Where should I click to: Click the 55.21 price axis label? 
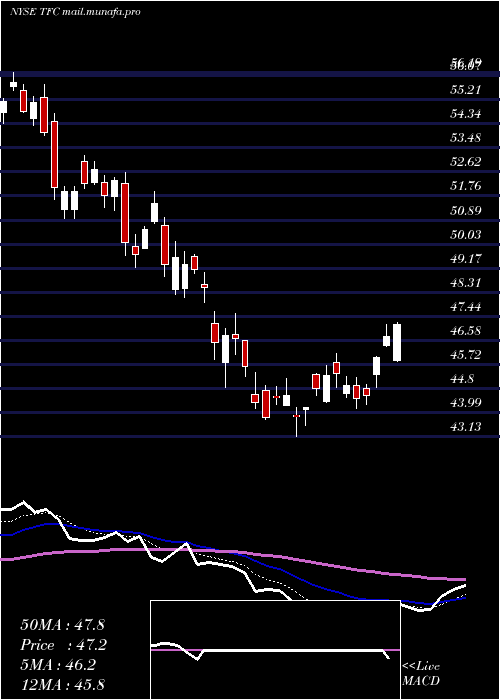coord(466,89)
